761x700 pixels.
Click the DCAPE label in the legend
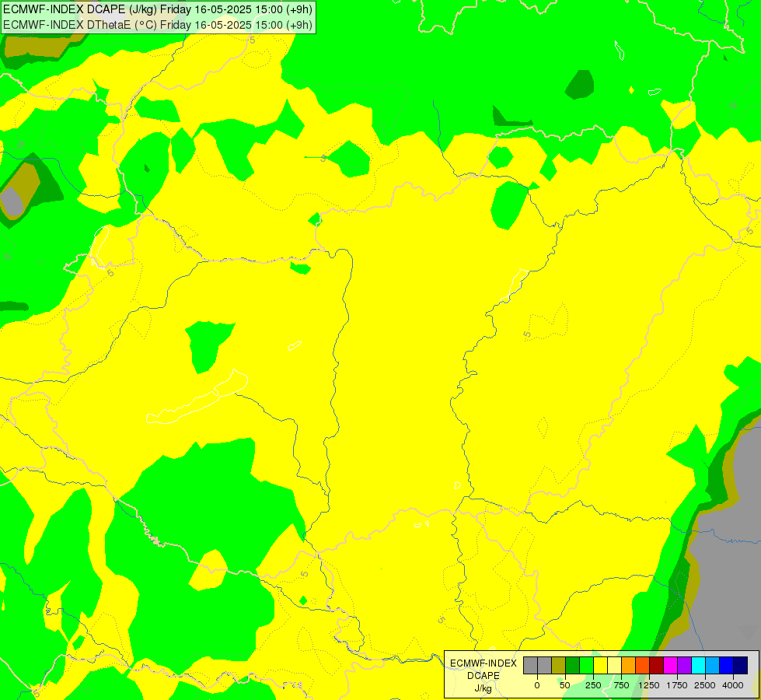pos(483,676)
